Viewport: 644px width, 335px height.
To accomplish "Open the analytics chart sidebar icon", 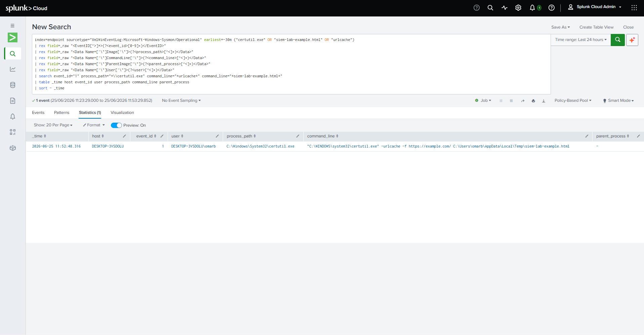I will 12,69.
